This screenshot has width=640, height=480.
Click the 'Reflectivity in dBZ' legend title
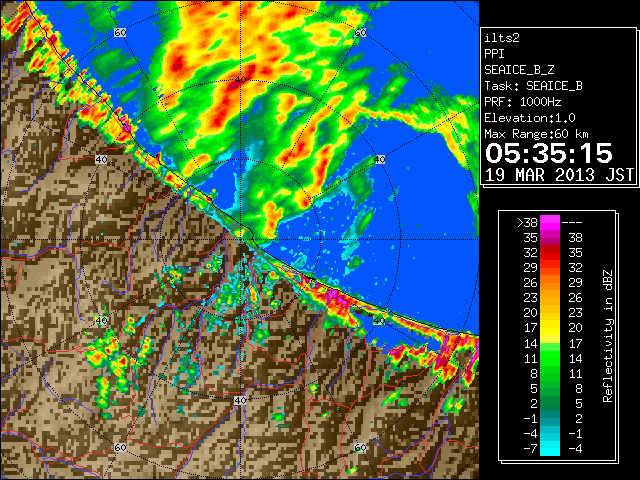pos(608,336)
